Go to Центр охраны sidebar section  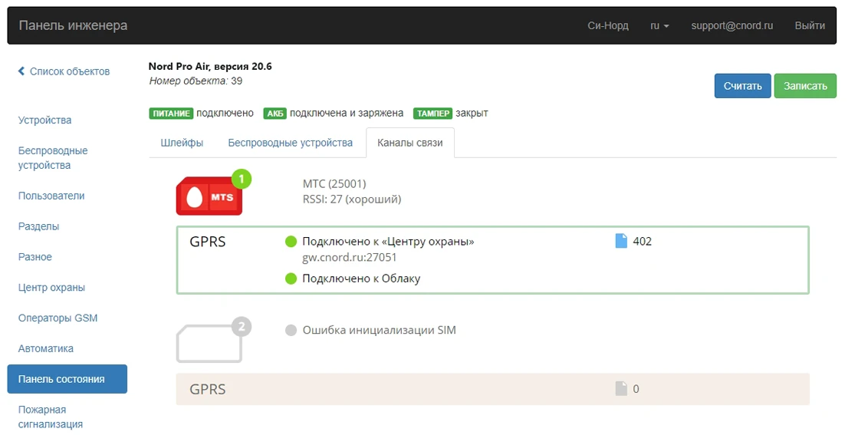point(51,288)
